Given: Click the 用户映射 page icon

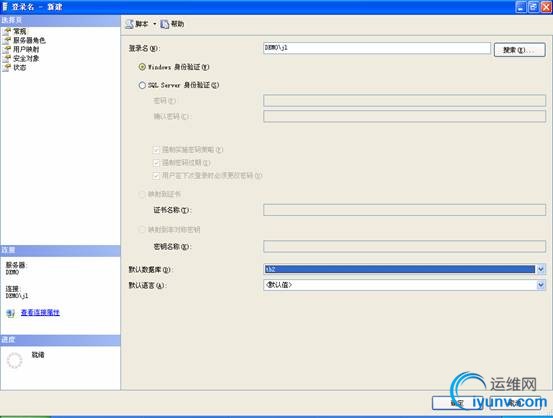Looking at the screenshot, I should tap(7, 49).
